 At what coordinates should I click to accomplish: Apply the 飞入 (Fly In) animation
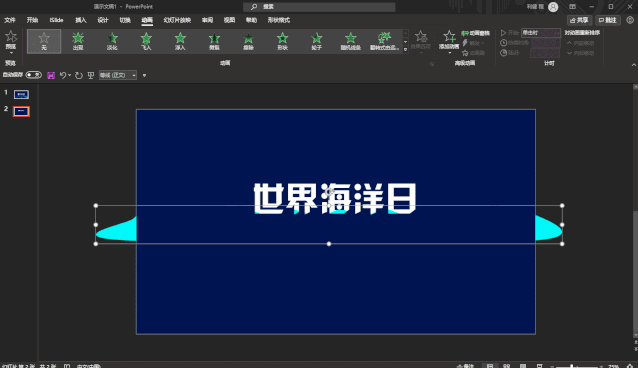[x=146, y=41]
